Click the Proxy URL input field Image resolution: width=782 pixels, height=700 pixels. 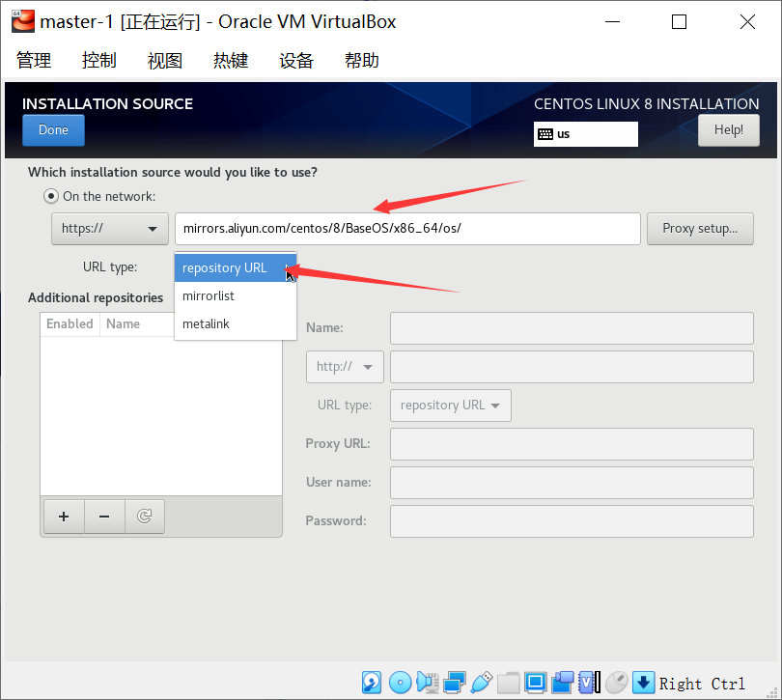pyautogui.click(x=572, y=444)
